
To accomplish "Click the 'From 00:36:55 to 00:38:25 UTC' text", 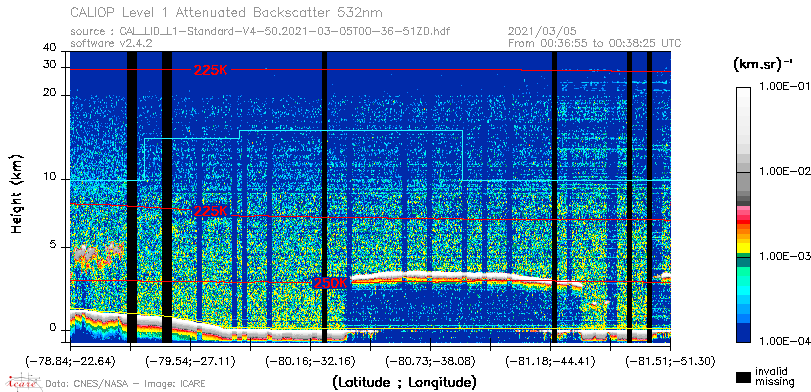I will 595,43.
